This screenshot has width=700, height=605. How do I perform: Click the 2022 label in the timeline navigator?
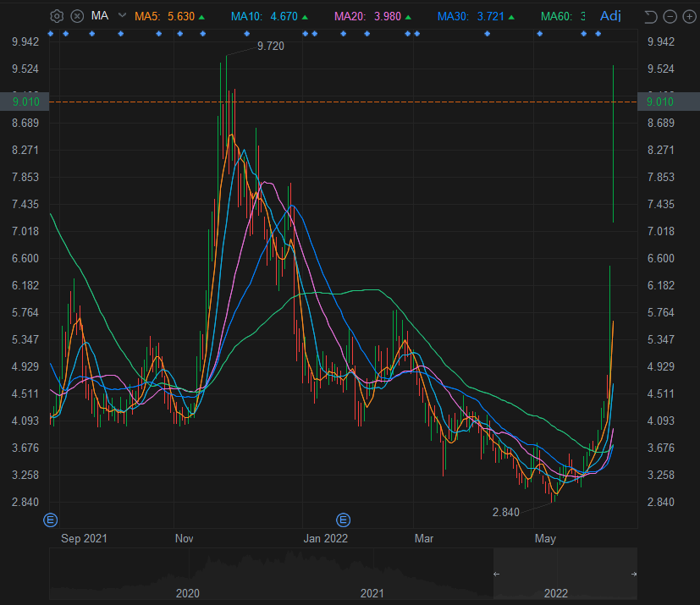[556, 593]
